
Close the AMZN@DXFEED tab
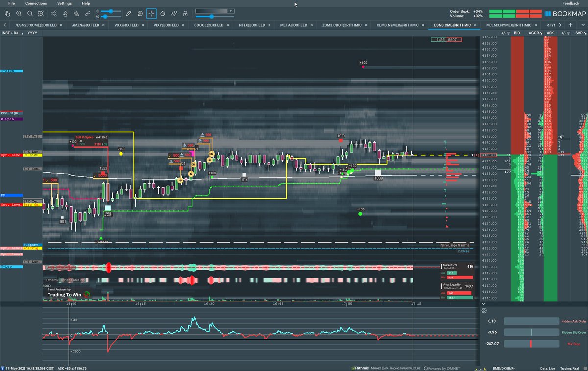pos(103,25)
